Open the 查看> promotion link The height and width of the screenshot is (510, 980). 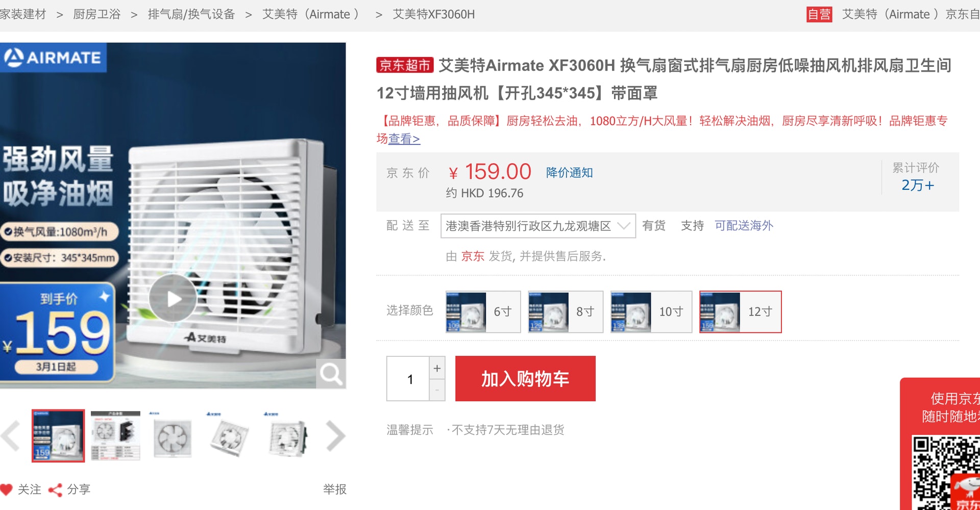pos(404,139)
